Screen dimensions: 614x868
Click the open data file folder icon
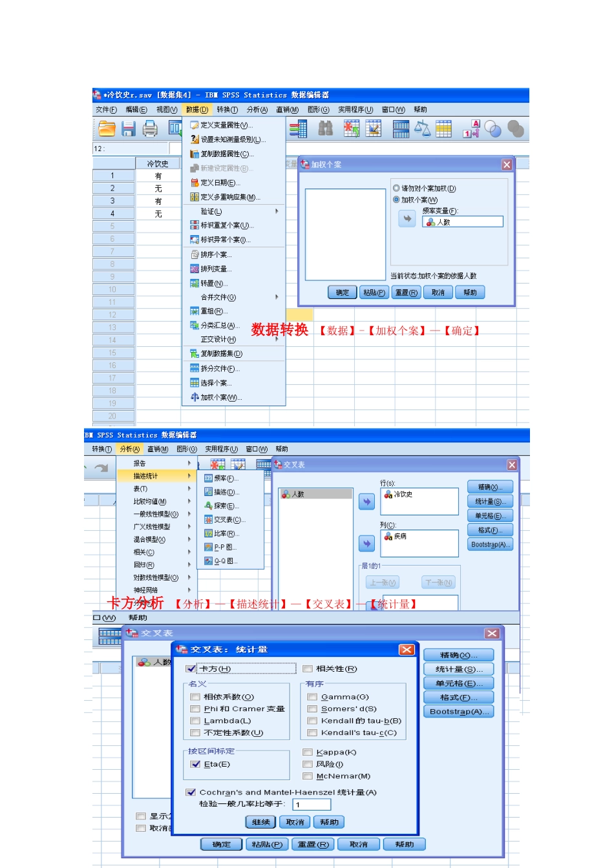(x=107, y=129)
